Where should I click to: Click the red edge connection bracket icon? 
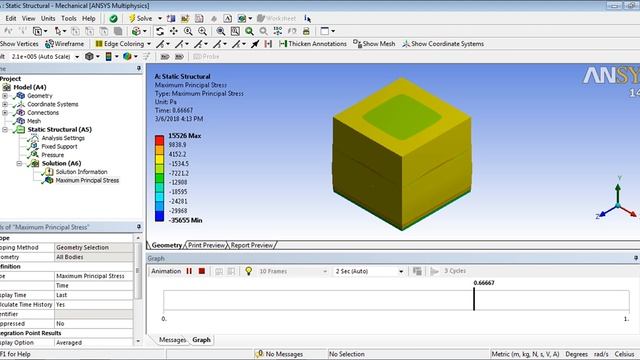point(268,44)
